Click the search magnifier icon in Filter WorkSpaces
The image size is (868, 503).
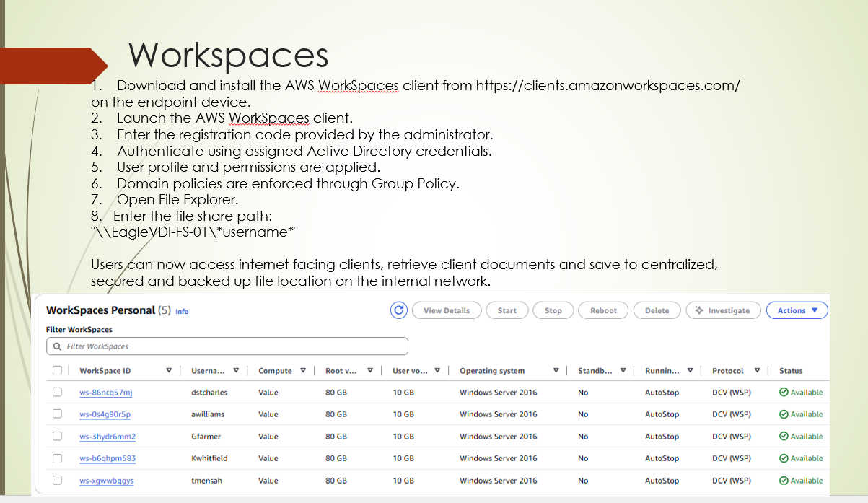tap(57, 346)
